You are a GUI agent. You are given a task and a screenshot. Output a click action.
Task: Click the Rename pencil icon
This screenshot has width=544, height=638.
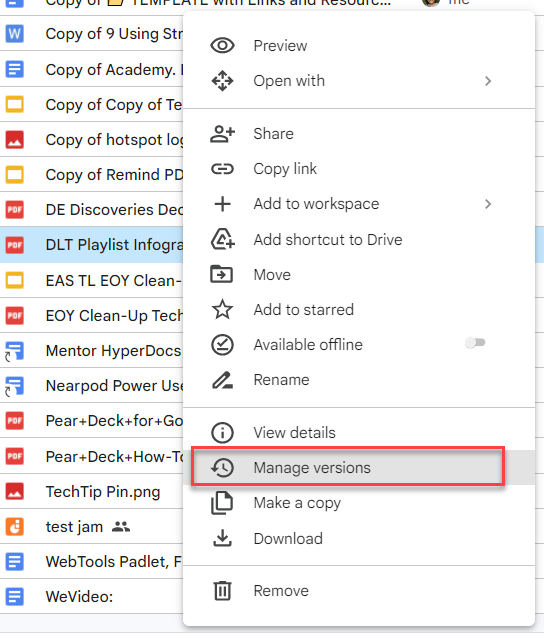[x=222, y=380]
